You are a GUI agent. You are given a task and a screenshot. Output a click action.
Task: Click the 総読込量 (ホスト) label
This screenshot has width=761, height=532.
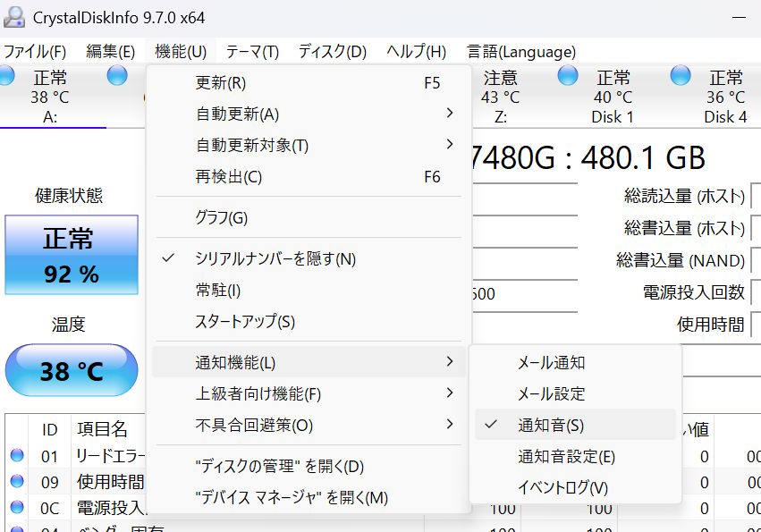pyautogui.click(x=684, y=196)
